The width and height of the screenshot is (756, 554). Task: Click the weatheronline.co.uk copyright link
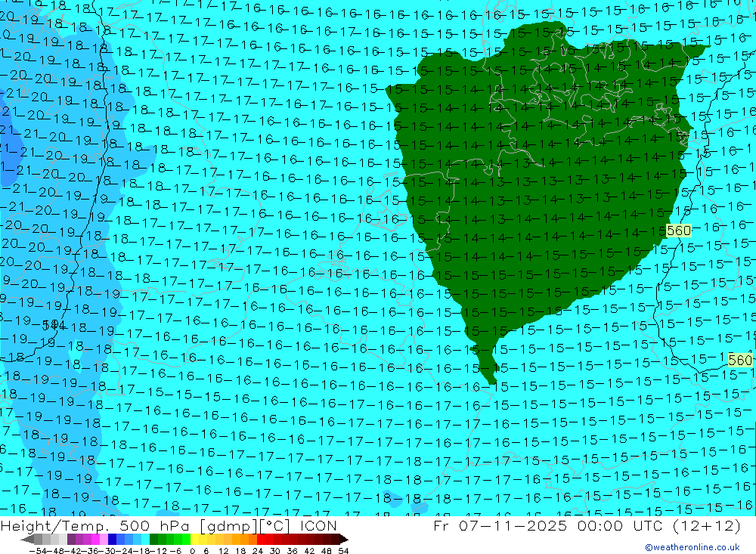pyautogui.click(x=692, y=547)
